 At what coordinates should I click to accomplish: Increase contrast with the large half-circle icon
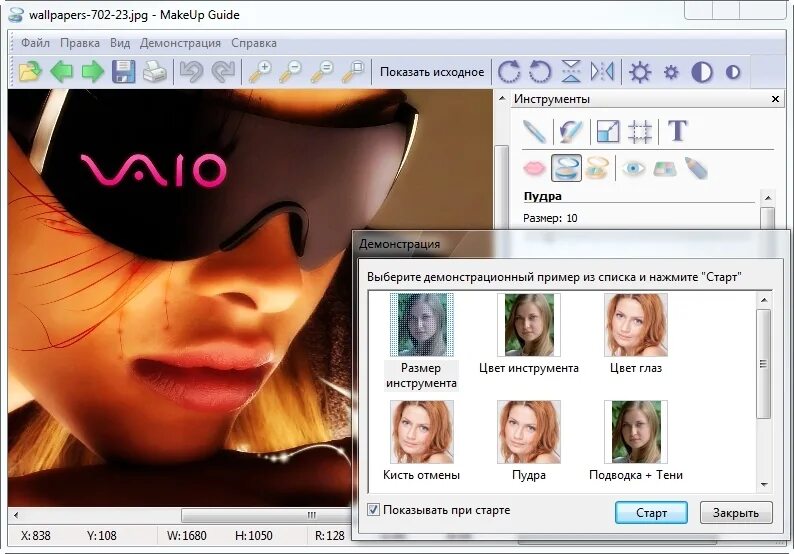coord(702,72)
